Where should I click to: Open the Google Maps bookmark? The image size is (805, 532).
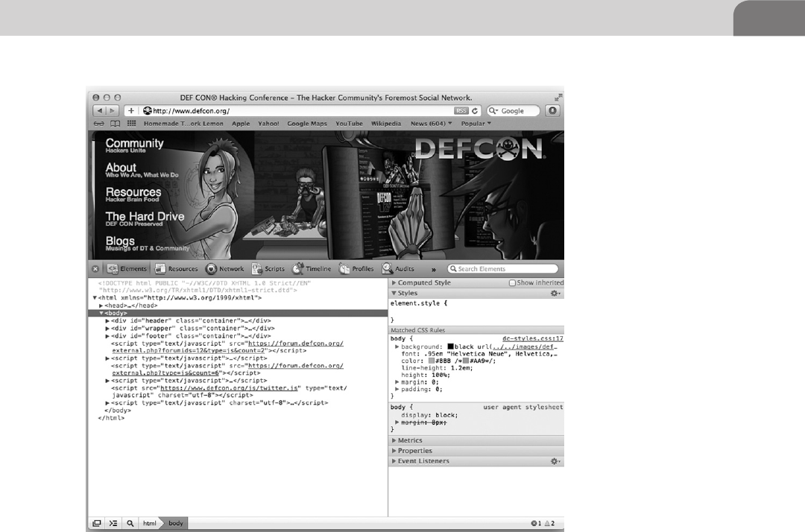tap(307, 124)
